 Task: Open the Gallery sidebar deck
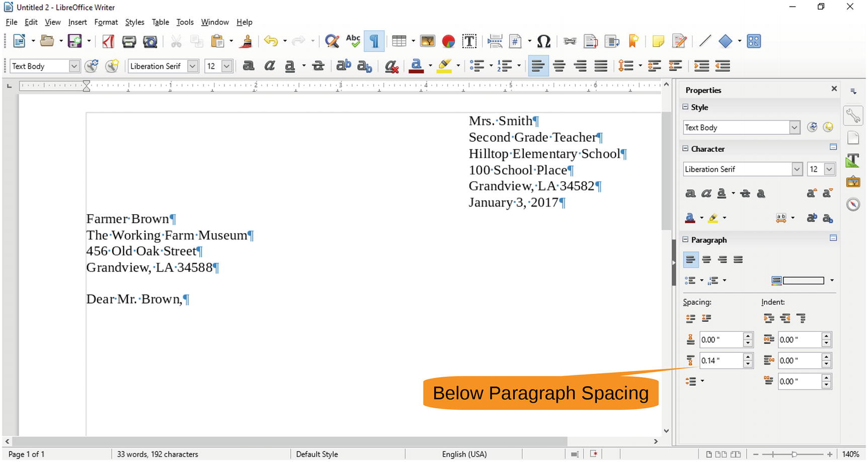click(853, 181)
